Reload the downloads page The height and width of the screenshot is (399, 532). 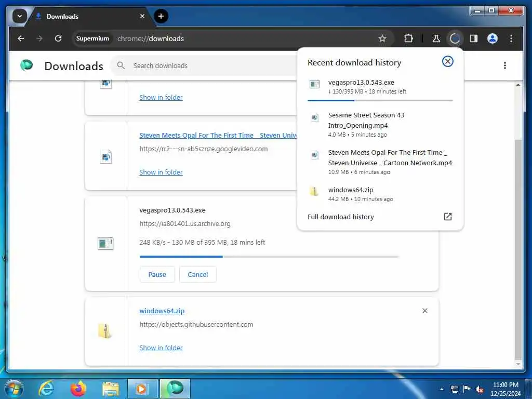click(x=58, y=38)
